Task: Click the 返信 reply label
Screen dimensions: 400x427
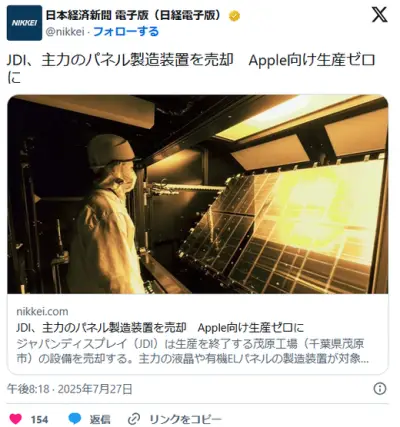Action: pyautogui.click(x=100, y=419)
